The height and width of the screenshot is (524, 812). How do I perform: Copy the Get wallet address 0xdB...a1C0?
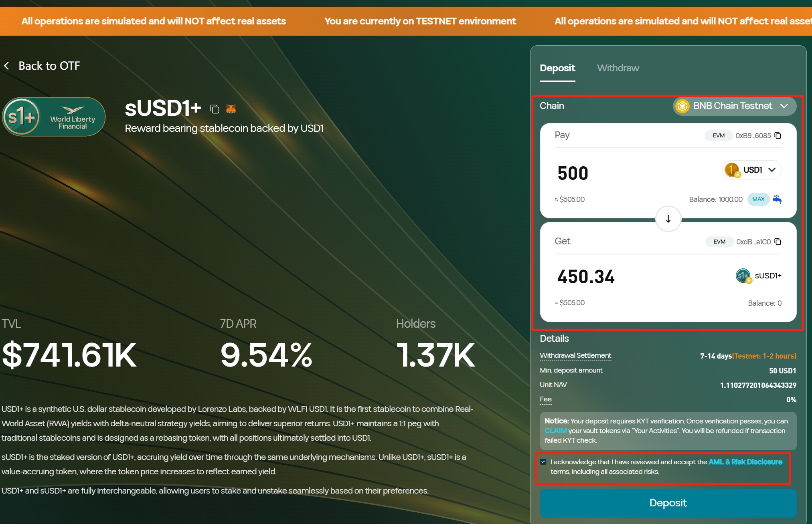[x=778, y=242]
